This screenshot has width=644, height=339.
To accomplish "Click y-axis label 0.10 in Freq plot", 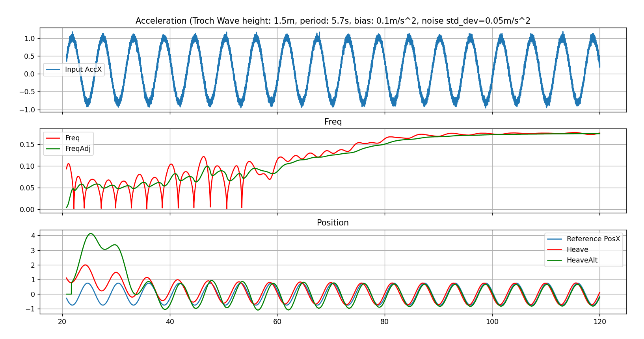I will point(27,166).
